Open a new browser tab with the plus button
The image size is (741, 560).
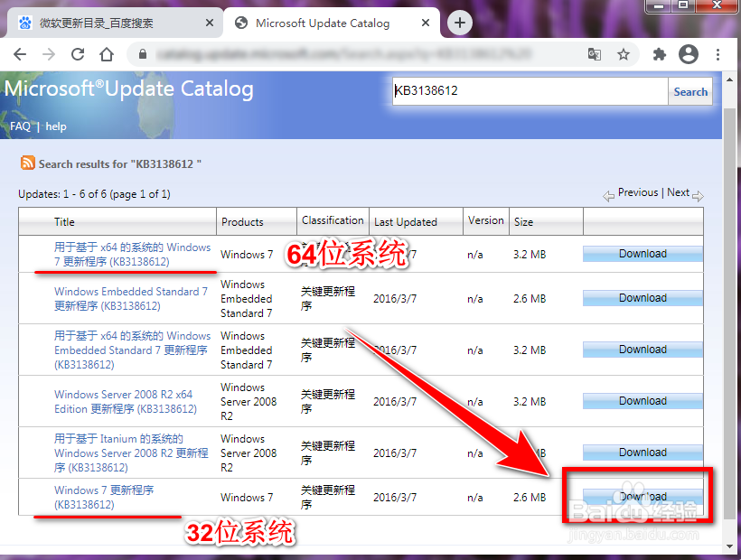pos(460,22)
